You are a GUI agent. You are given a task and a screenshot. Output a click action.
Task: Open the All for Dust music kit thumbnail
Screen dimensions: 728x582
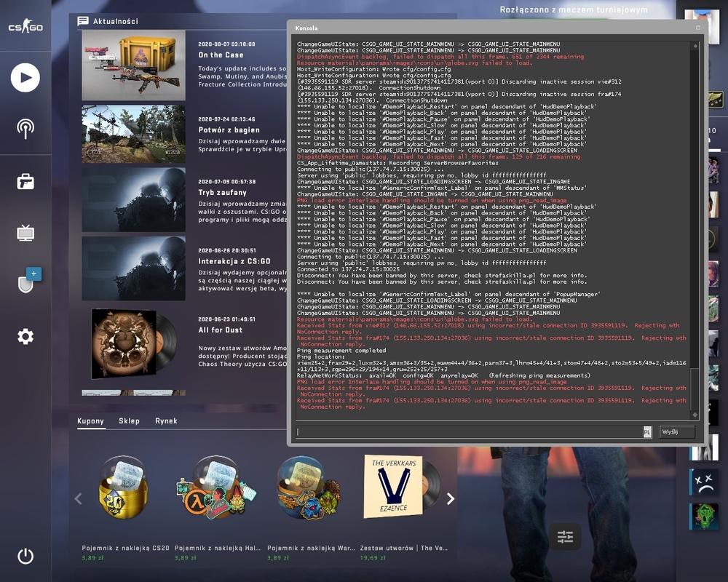(134, 343)
